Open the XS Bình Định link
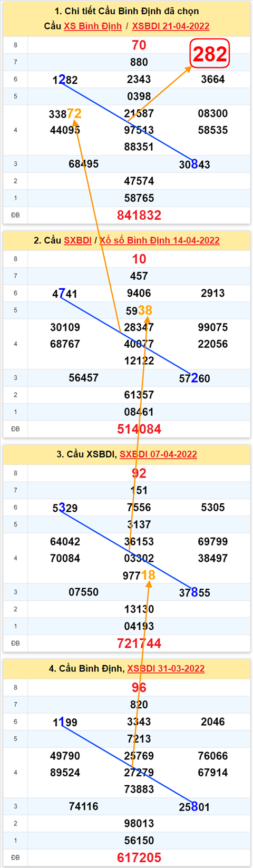 (93, 26)
